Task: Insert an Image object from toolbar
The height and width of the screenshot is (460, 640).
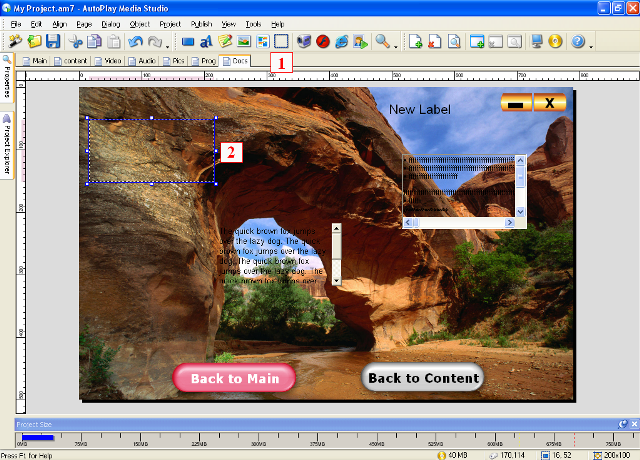Action: tap(244, 42)
